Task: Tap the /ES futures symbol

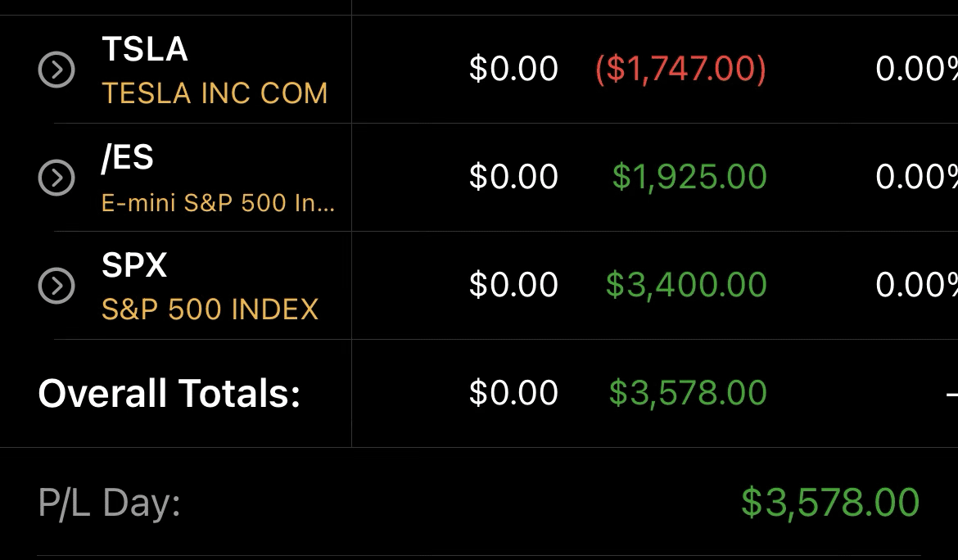Action: [127, 157]
